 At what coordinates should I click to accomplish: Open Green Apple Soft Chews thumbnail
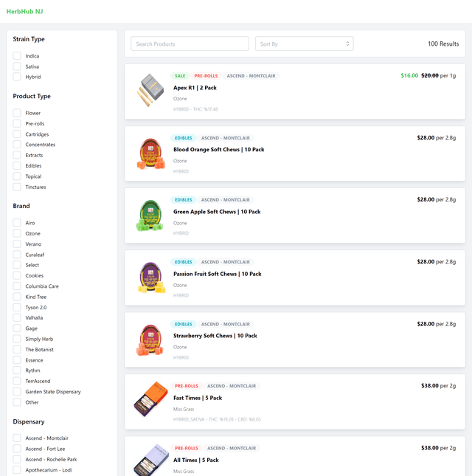[150, 215]
